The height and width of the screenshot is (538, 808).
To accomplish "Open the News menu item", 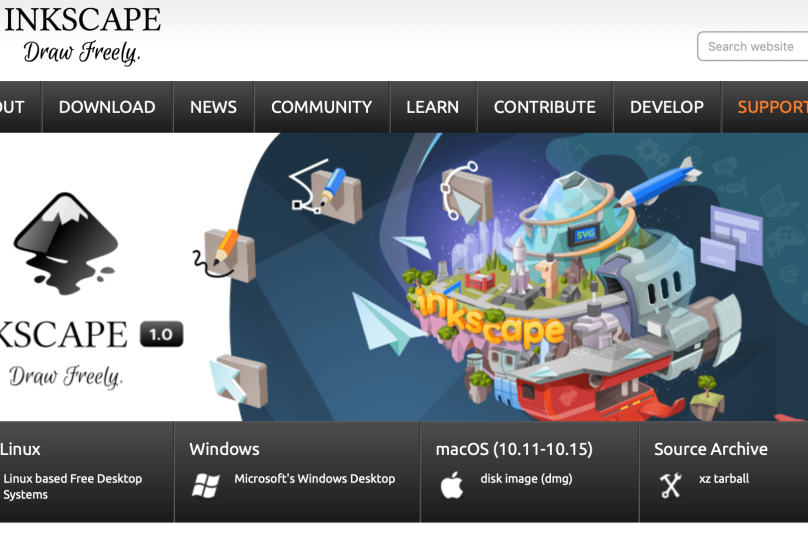I will click(213, 107).
